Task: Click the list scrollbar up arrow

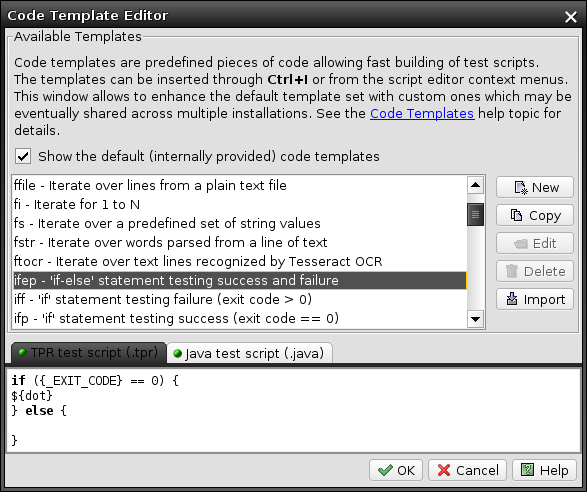Action: [x=475, y=185]
